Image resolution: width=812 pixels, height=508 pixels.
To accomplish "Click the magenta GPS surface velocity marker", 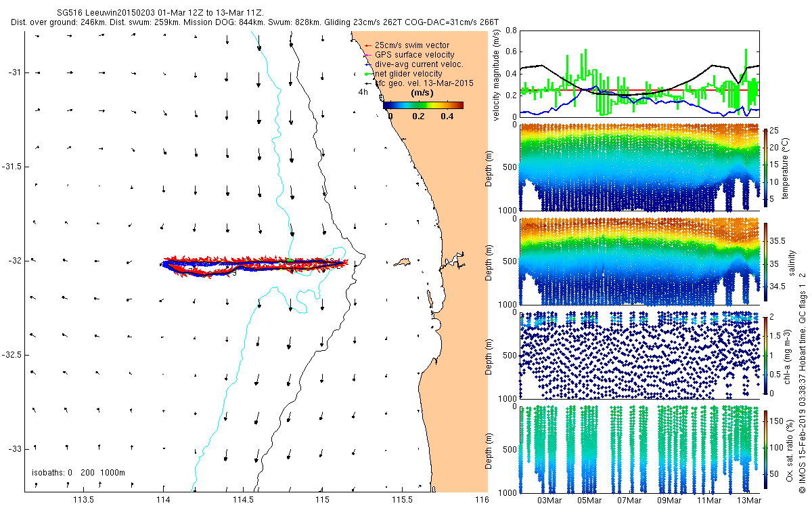I will point(367,54).
